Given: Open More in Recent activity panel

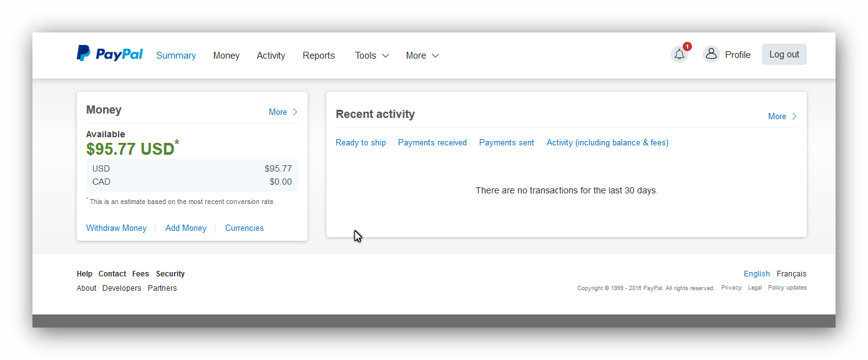Looking at the screenshot, I should 783,117.
